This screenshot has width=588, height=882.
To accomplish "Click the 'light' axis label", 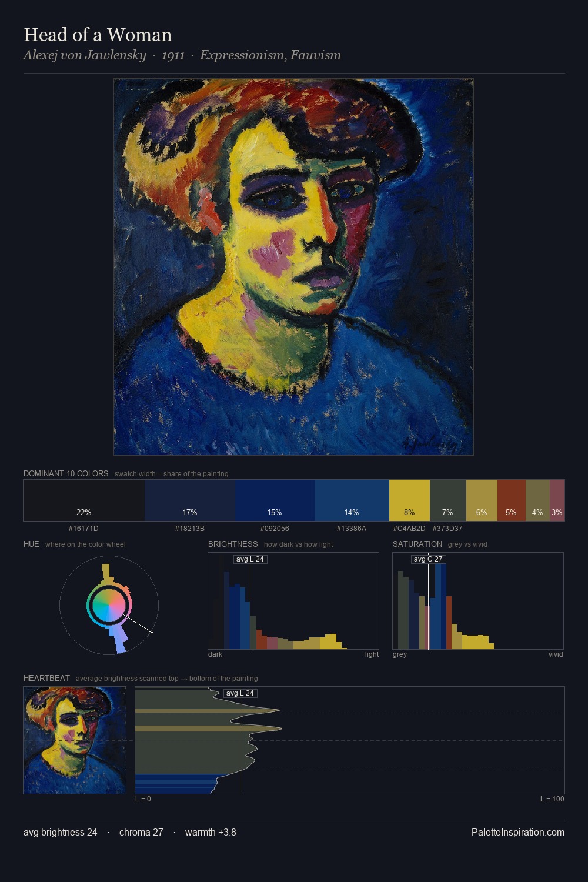I will point(372,654).
